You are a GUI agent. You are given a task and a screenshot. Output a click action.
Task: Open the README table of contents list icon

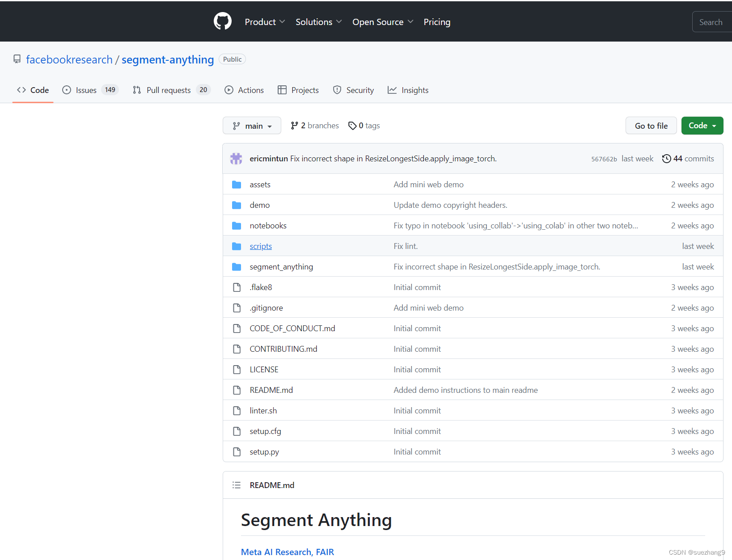[237, 485]
